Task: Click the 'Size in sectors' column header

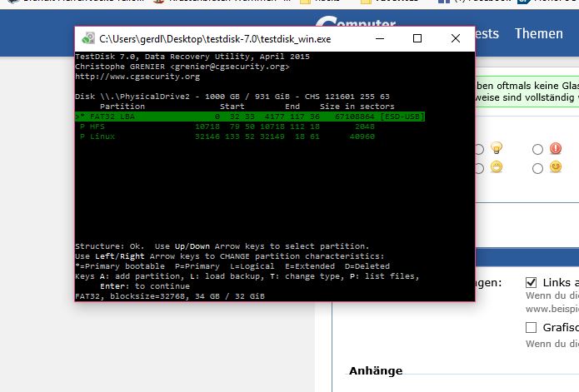Action: (x=357, y=107)
